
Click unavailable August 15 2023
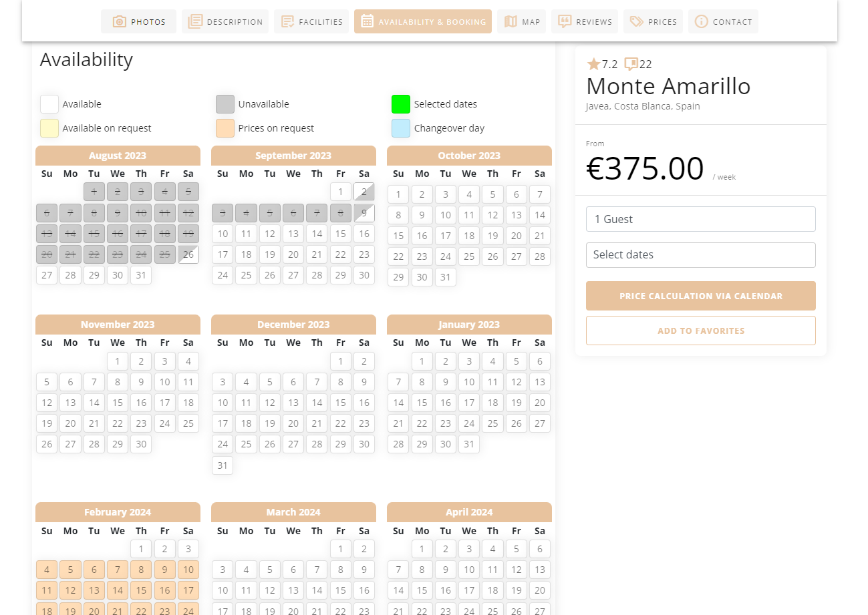pos(94,234)
